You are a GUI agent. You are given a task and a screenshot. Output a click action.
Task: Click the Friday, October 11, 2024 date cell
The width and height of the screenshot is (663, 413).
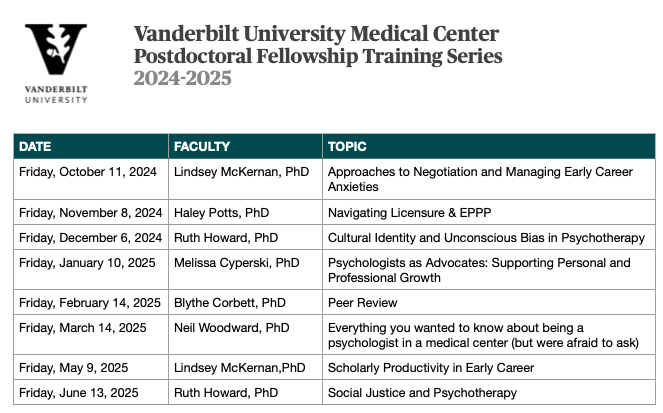point(88,172)
